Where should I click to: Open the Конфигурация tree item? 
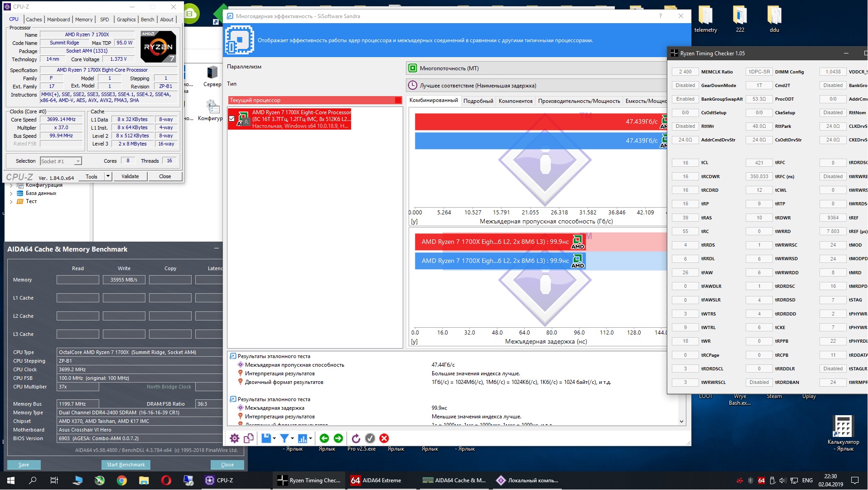pyautogui.click(x=44, y=185)
